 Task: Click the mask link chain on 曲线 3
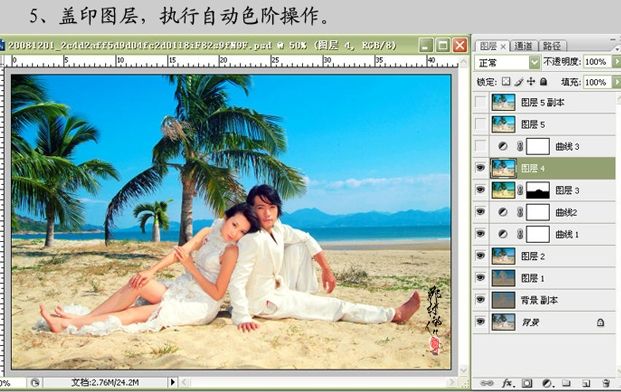(x=520, y=147)
